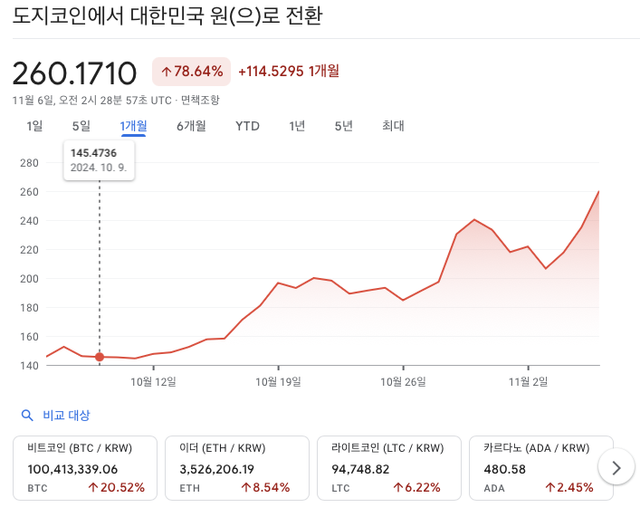Choose the YTD range tab

[x=247, y=126]
